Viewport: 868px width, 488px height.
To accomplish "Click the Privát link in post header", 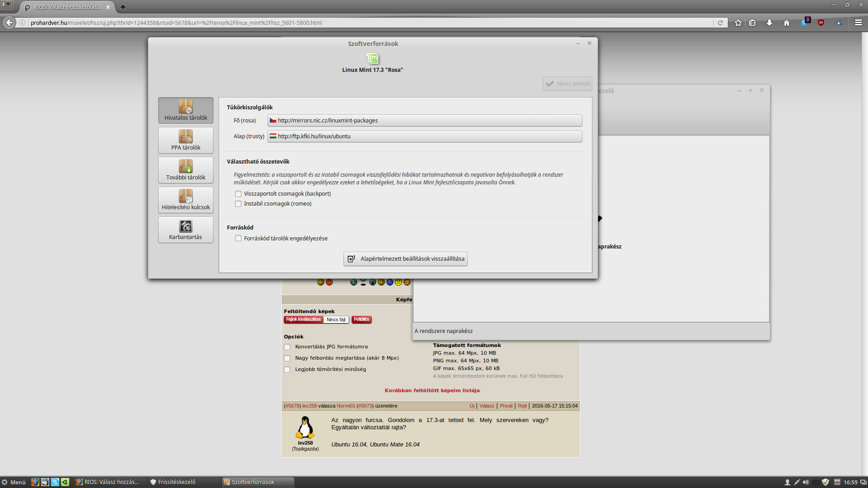I will (x=506, y=406).
